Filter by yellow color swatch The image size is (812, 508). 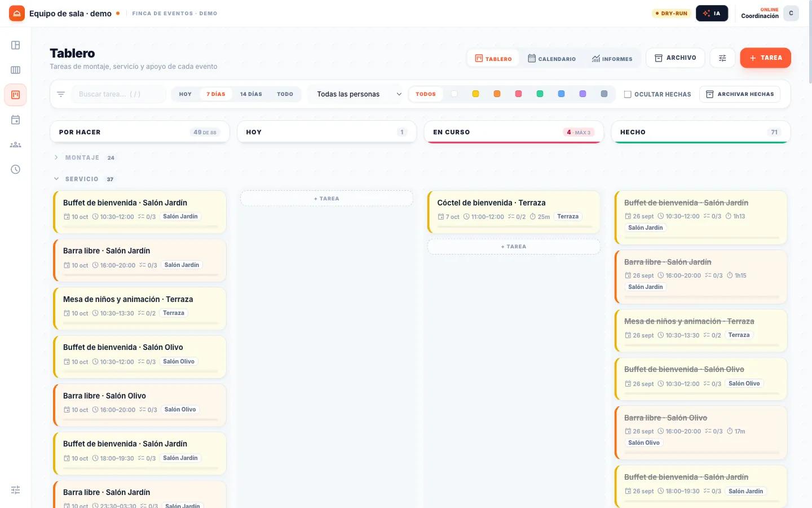[x=475, y=94]
